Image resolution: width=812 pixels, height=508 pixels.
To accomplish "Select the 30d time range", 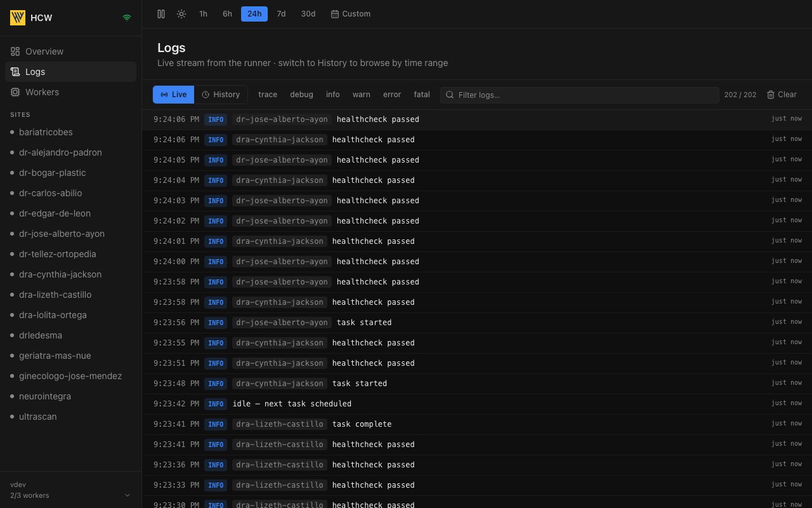I will pos(308,14).
